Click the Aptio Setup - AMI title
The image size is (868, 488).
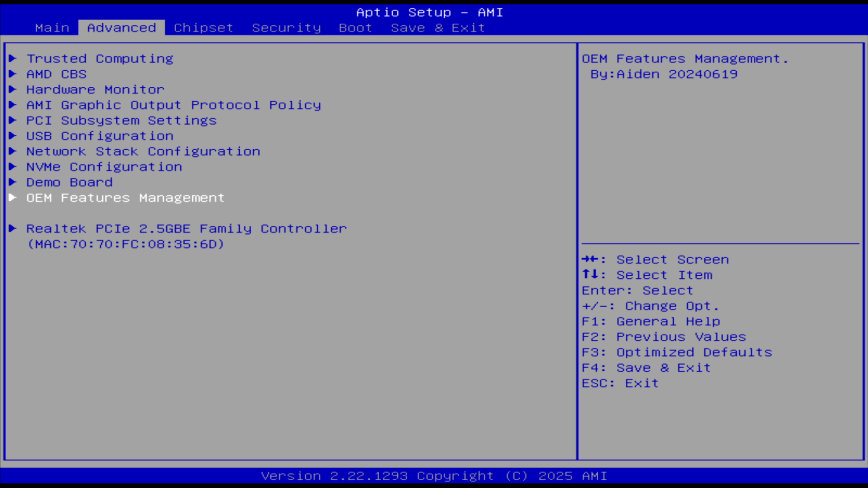pyautogui.click(x=429, y=12)
